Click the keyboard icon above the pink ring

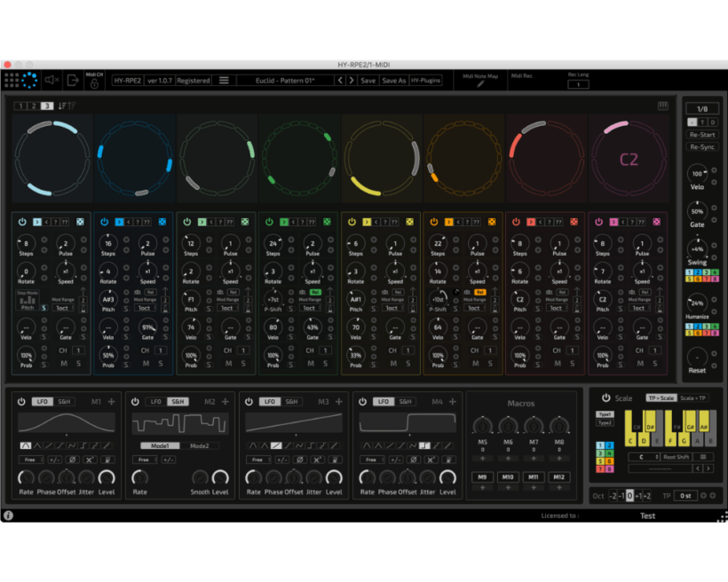[662, 106]
